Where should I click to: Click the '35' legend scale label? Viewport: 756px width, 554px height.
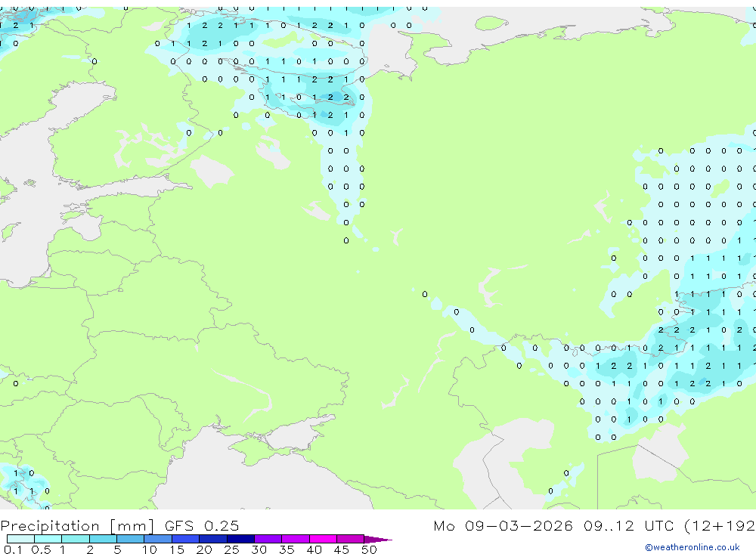click(x=287, y=549)
